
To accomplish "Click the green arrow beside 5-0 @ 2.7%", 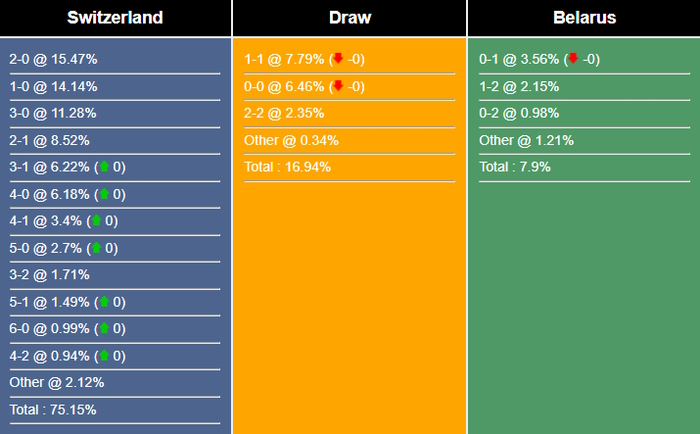I will click(x=96, y=248).
